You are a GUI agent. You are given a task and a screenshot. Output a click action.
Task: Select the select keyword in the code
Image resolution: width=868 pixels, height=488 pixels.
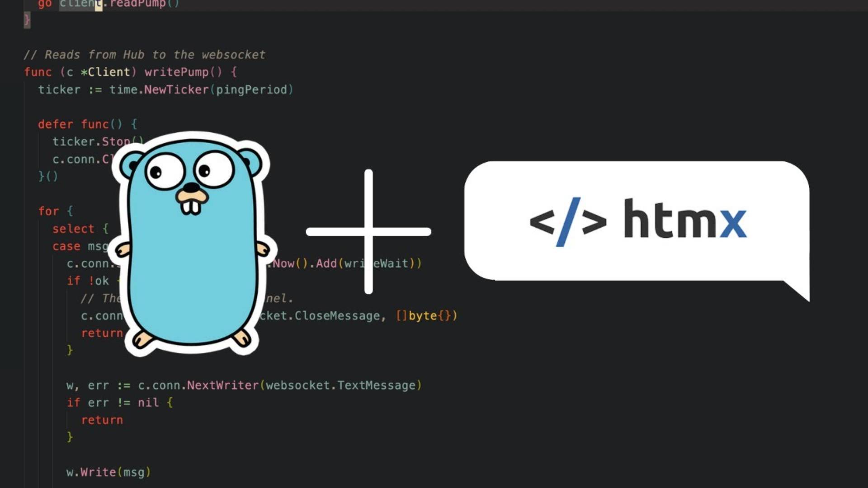click(x=73, y=229)
